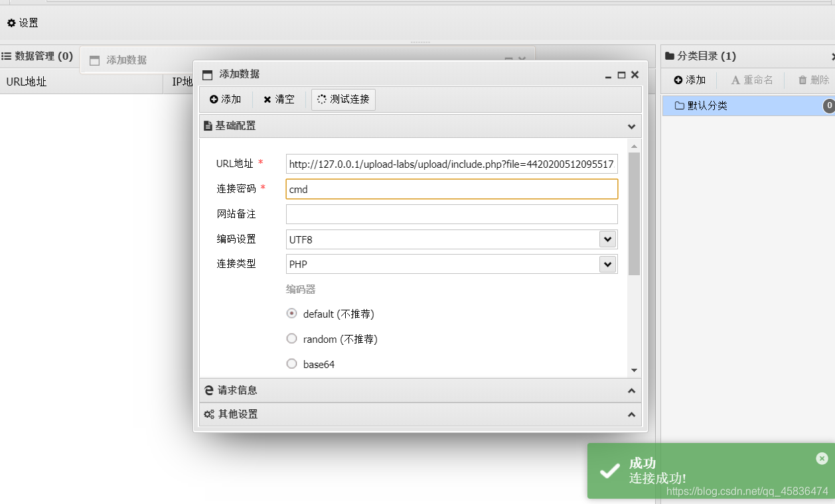835x504 pixels.
Task: Click the 请求信息 browser icon
Action: coord(209,391)
